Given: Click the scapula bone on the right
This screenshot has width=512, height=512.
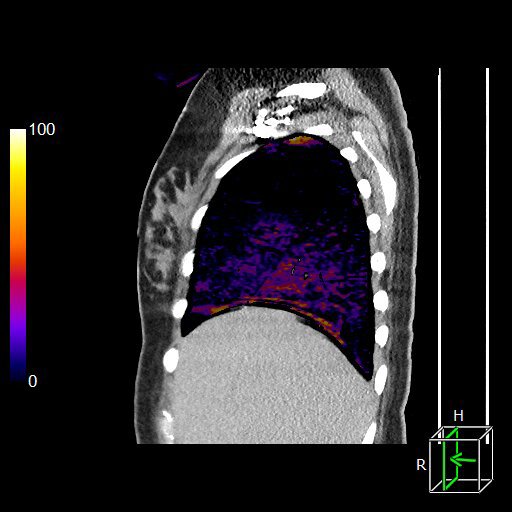Looking at the screenshot, I should click(377, 173).
